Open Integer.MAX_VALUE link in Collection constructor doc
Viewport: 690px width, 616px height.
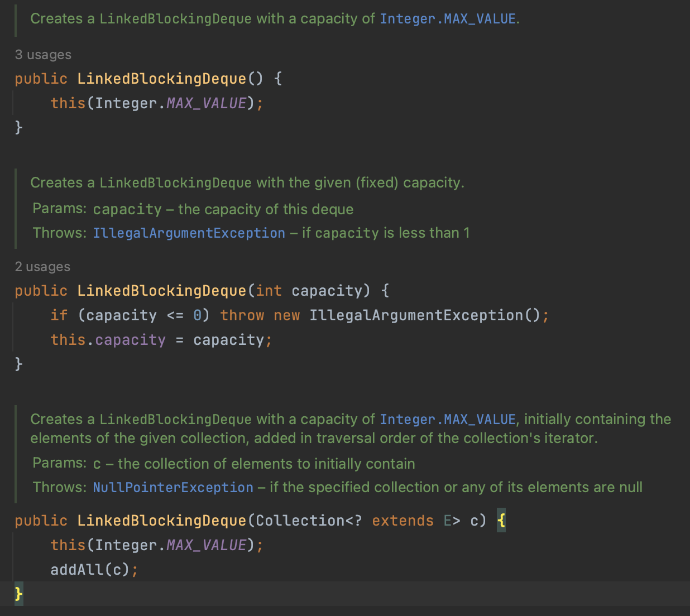[448, 420]
